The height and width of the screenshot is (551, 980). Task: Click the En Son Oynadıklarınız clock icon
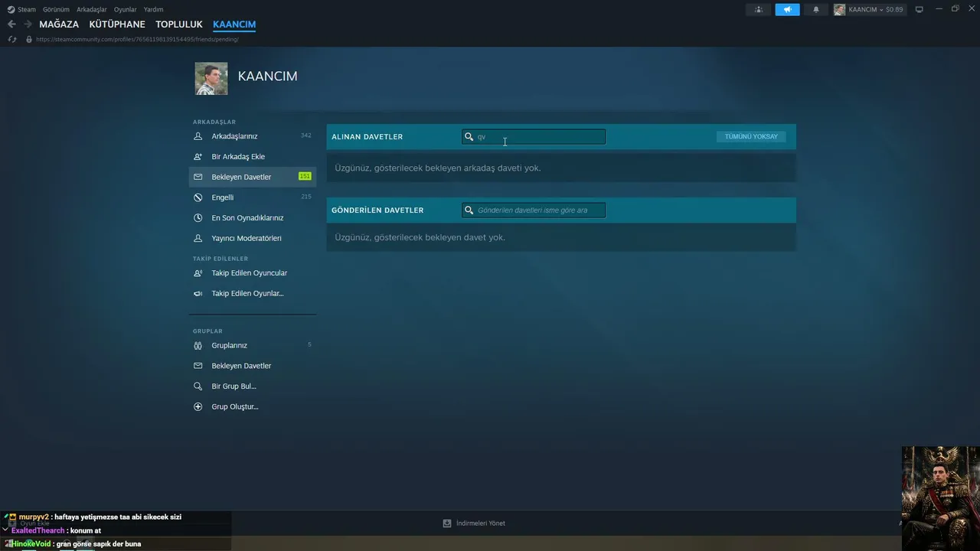click(x=198, y=217)
